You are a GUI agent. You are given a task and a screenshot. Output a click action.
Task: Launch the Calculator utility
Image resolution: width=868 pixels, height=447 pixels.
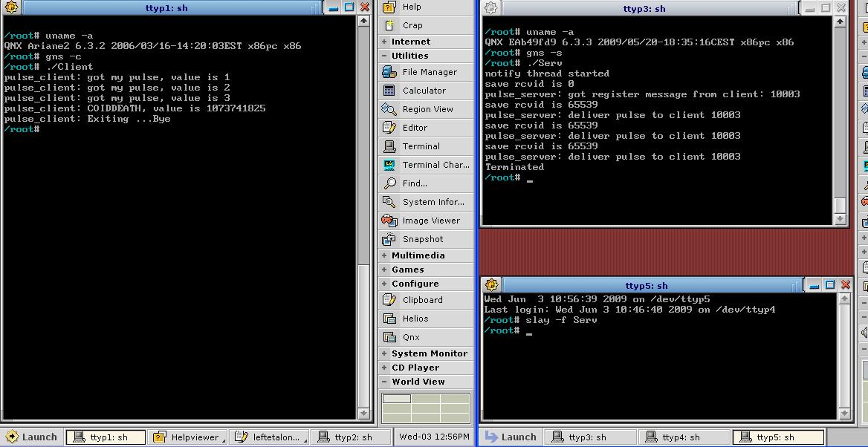(424, 91)
